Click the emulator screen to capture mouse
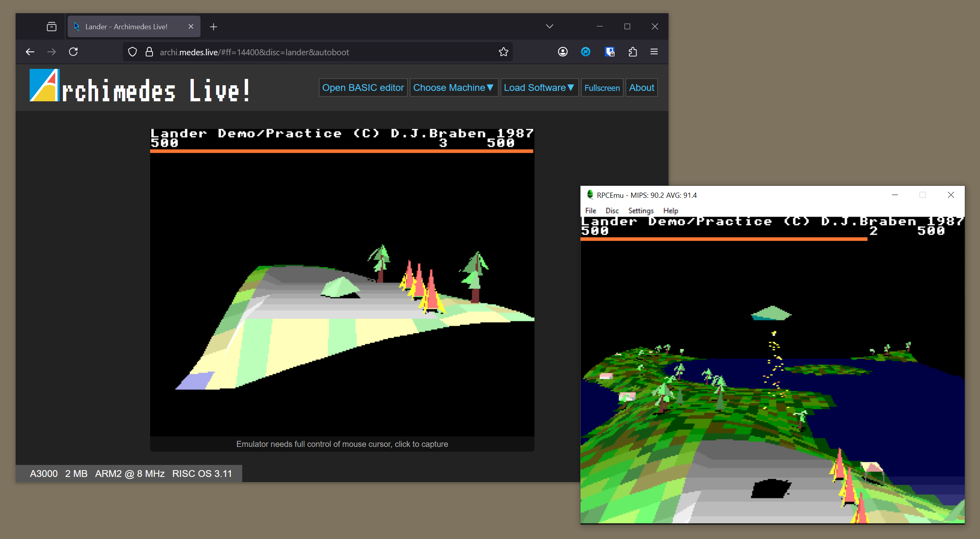This screenshot has width=980, height=539. tap(342, 282)
